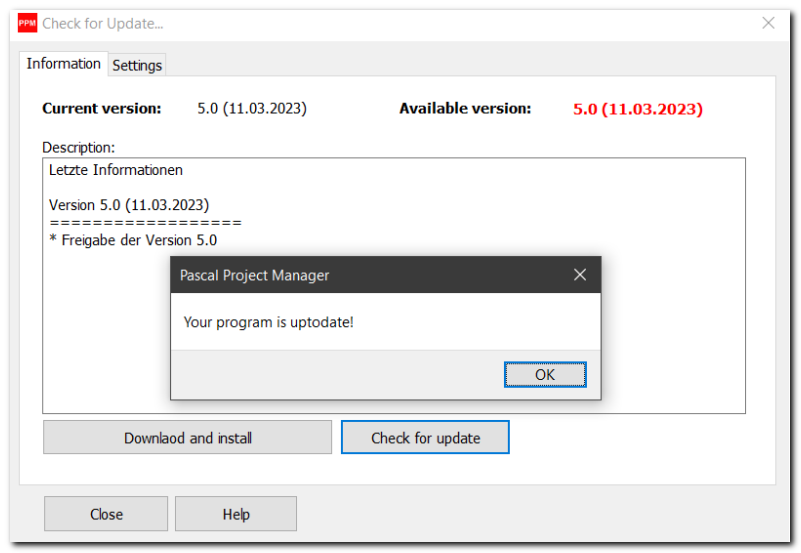Click the red available version number
This screenshot has width=801, height=553.
click(x=637, y=109)
